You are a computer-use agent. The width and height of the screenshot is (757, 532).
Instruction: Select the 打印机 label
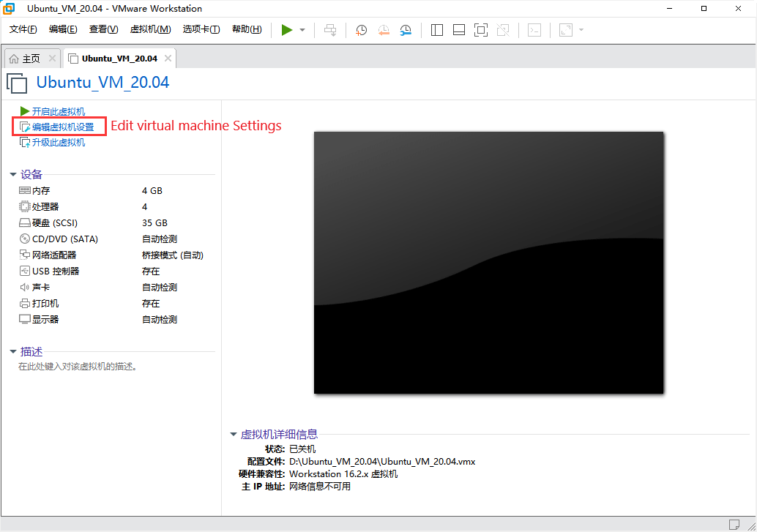(45, 303)
